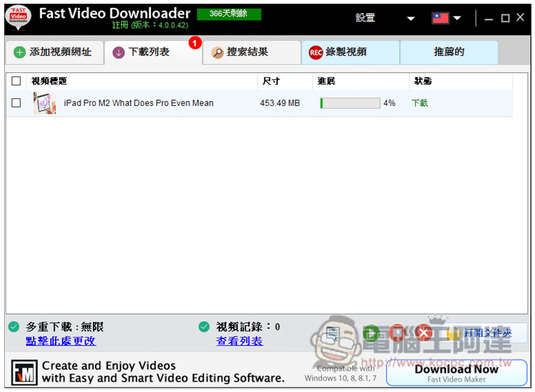Click the Taiwan flag language icon
This screenshot has height=392, width=535.
tap(440, 18)
